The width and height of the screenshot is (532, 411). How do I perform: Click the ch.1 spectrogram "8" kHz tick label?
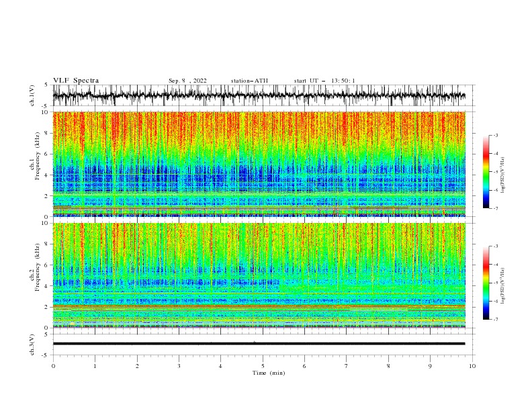[x=47, y=133]
